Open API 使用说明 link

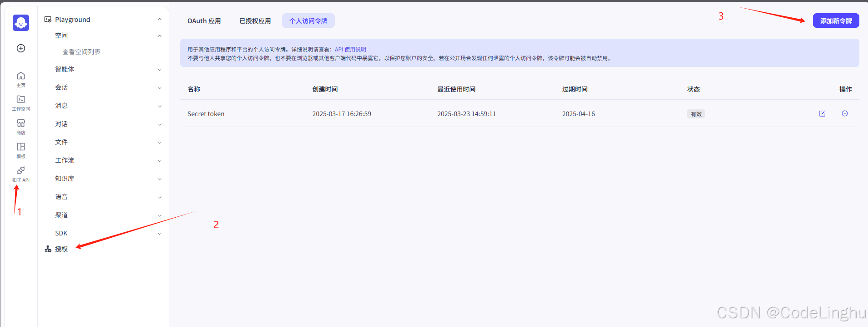[350, 49]
